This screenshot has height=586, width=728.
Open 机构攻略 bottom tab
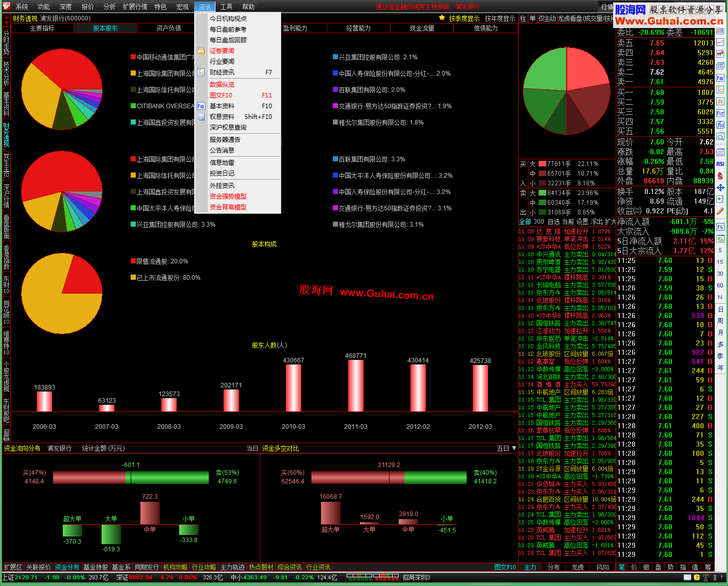point(175,568)
